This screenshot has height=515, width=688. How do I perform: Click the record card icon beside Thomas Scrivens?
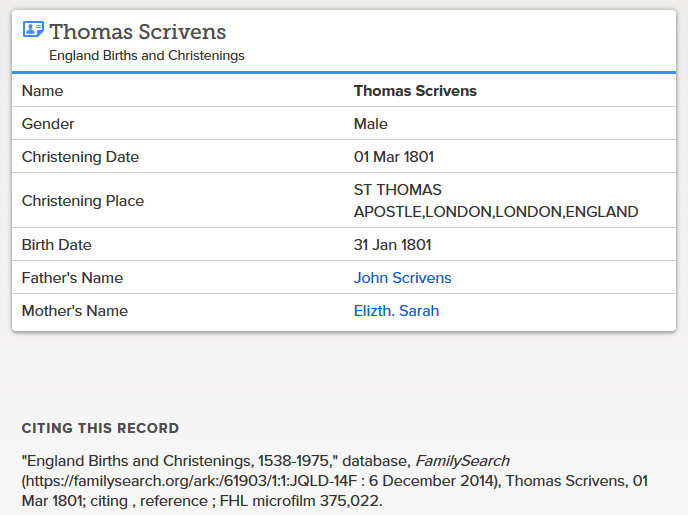coord(33,30)
